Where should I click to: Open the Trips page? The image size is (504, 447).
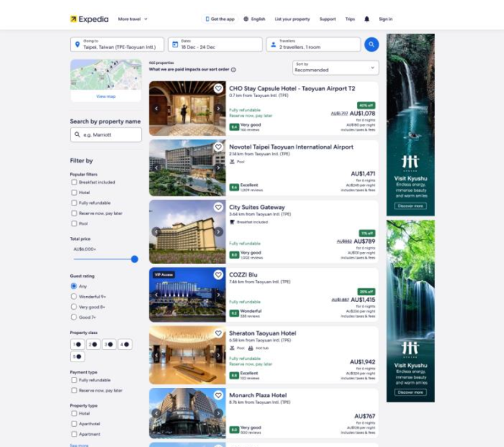[350, 19]
